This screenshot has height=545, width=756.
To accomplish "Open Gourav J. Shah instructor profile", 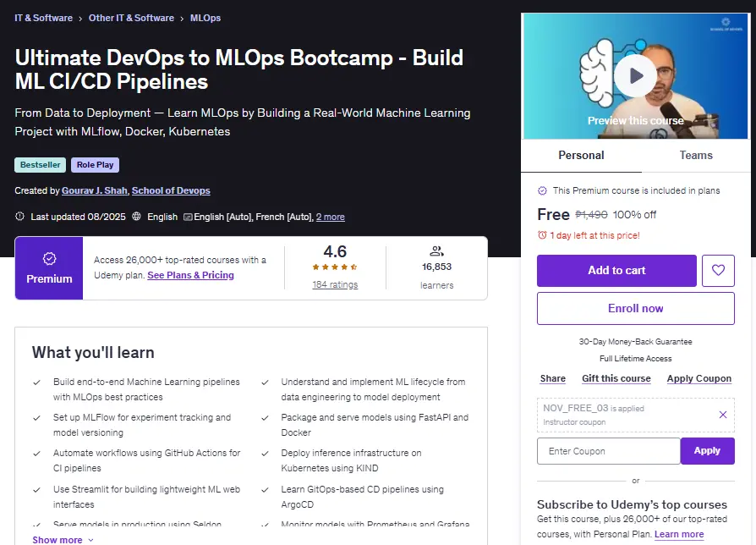I will pos(95,190).
